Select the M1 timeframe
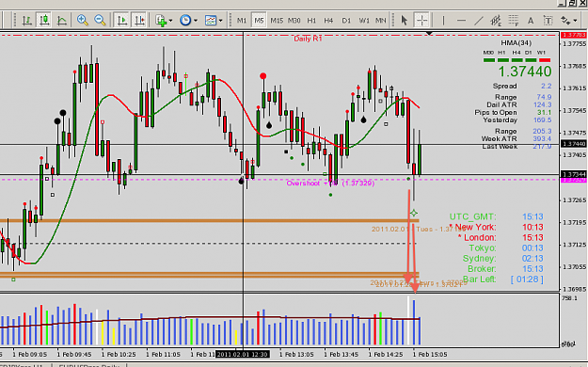 (242, 21)
